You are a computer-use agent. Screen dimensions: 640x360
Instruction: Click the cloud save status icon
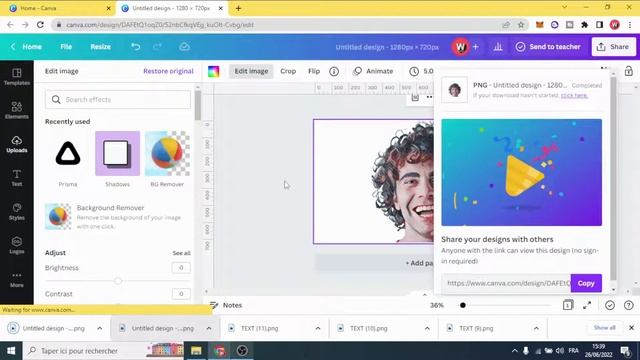coord(184,47)
